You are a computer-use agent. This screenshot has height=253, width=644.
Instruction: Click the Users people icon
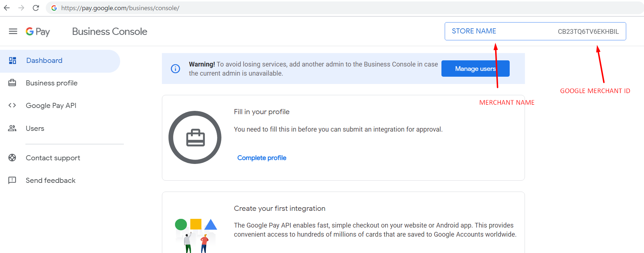(x=12, y=128)
